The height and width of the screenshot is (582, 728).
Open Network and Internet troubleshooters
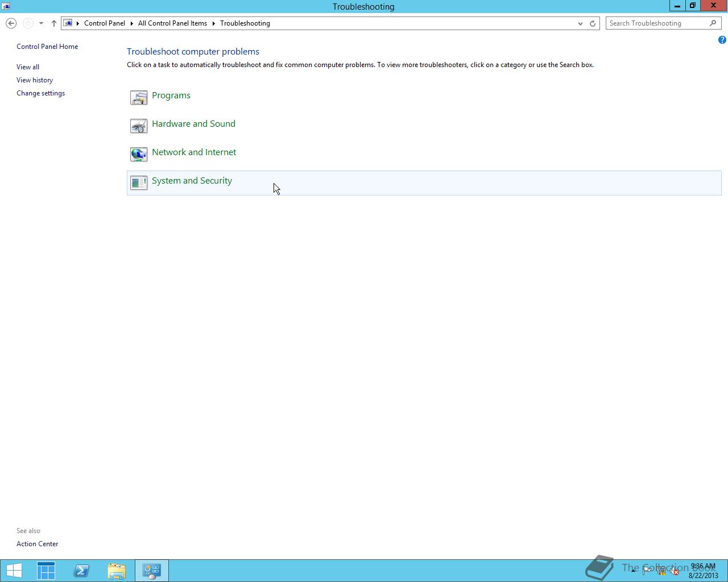194,152
